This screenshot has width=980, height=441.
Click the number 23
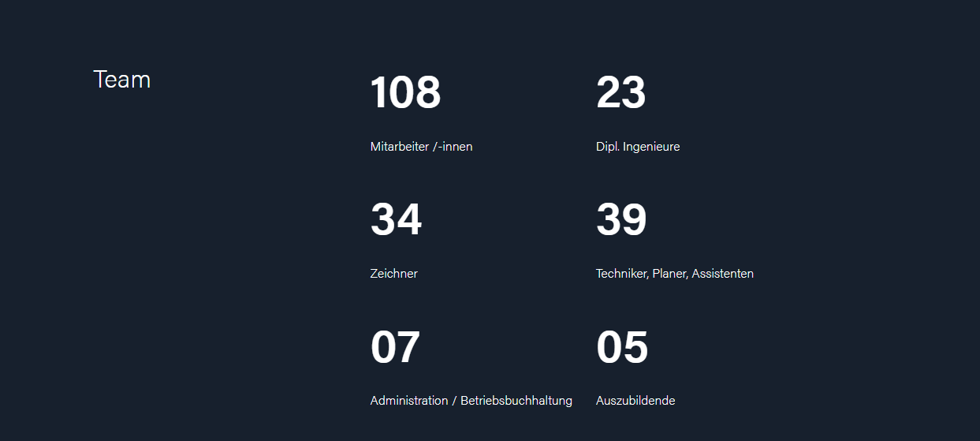pos(620,92)
